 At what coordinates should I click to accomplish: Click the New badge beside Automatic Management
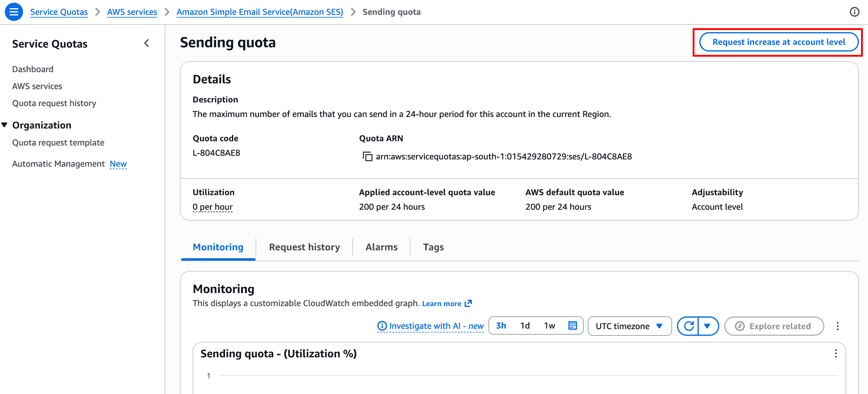[118, 164]
